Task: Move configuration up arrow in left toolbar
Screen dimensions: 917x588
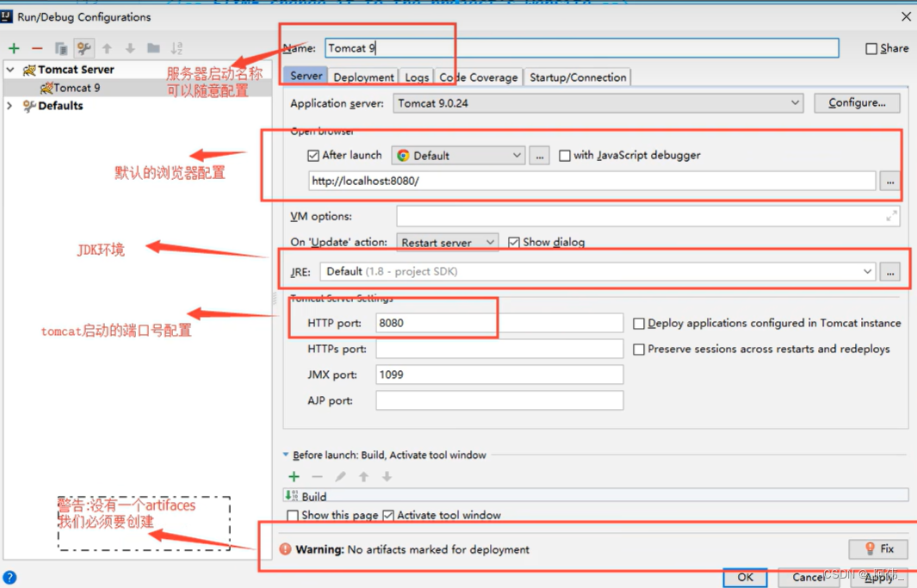Action: [x=107, y=48]
